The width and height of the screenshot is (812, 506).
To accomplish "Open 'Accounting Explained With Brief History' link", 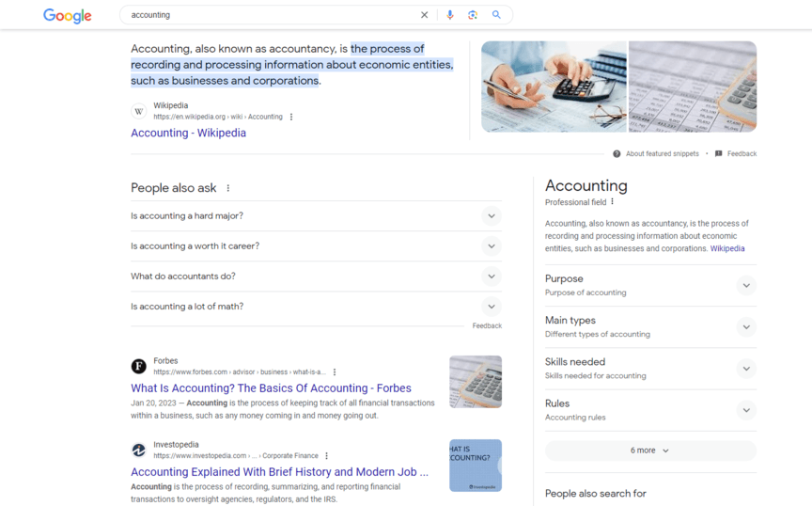I will click(280, 472).
